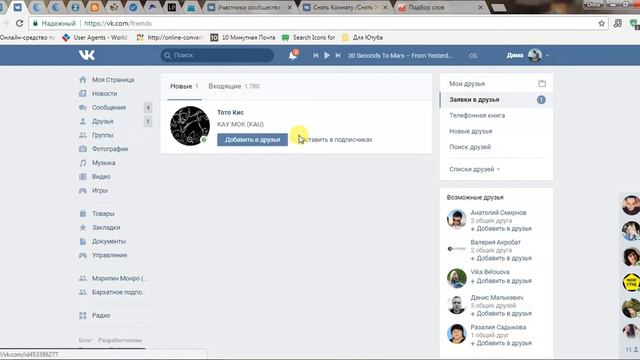Play the 30 Seconds To Mars track

pyautogui.click(x=327, y=55)
